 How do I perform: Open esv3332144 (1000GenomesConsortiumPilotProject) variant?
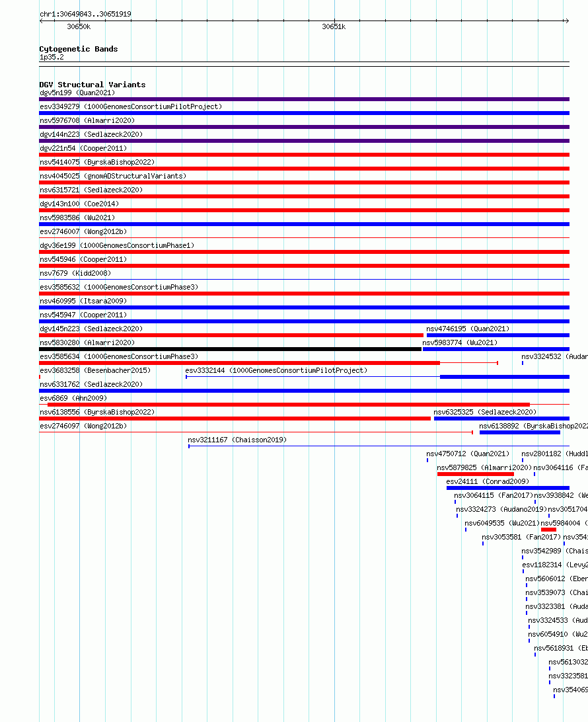point(276,370)
